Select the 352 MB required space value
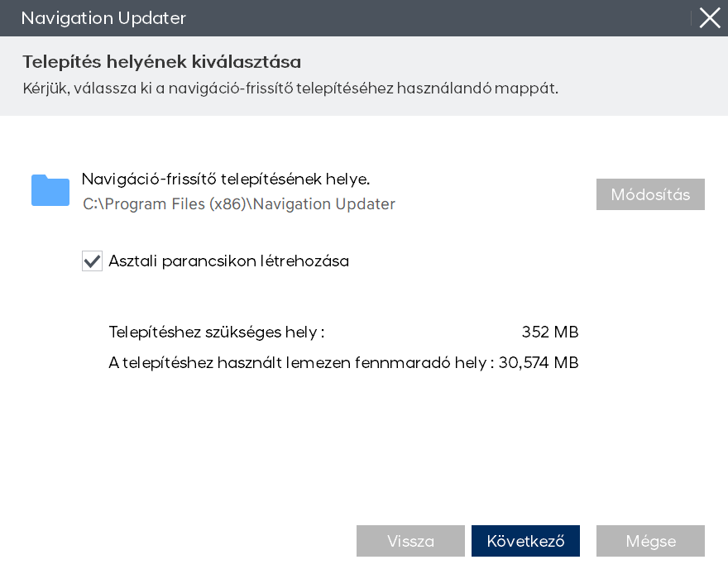728x574 pixels. pyautogui.click(x=549, y=332)
